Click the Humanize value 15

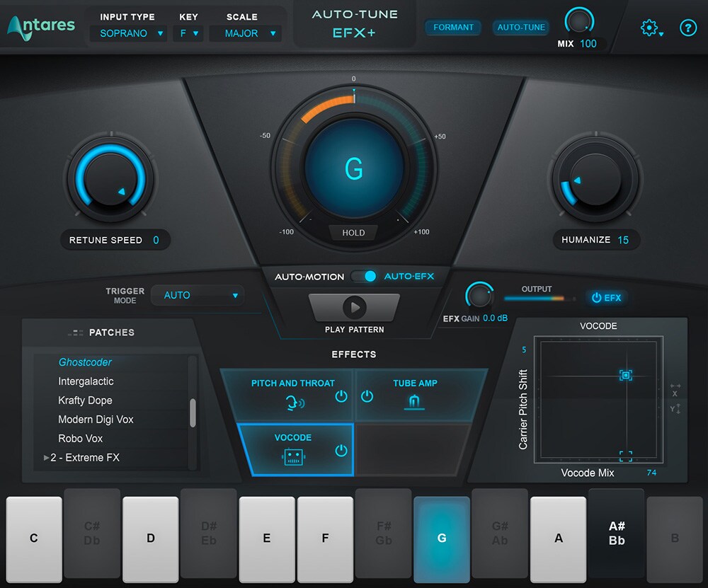623,240
